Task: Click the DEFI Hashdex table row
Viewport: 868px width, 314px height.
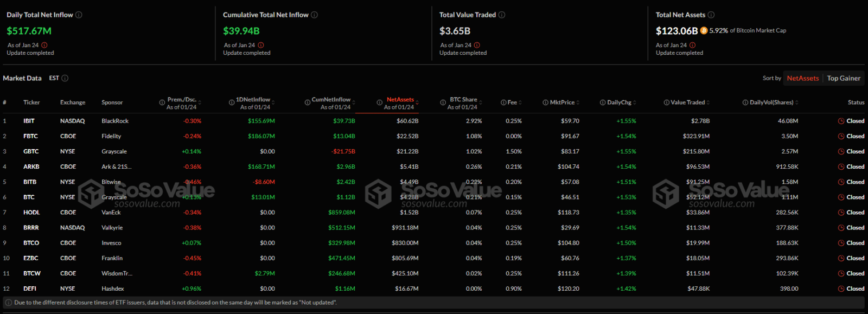Action: click(x=434, y=289)
